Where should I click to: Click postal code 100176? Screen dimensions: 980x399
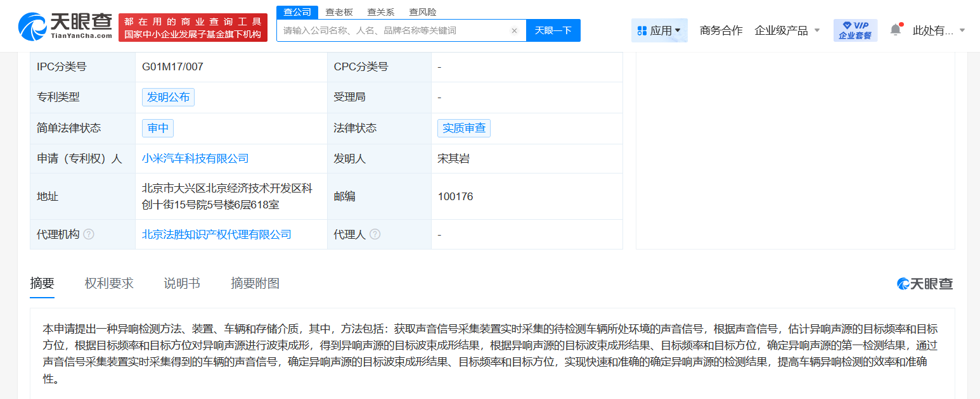[455, 196]
